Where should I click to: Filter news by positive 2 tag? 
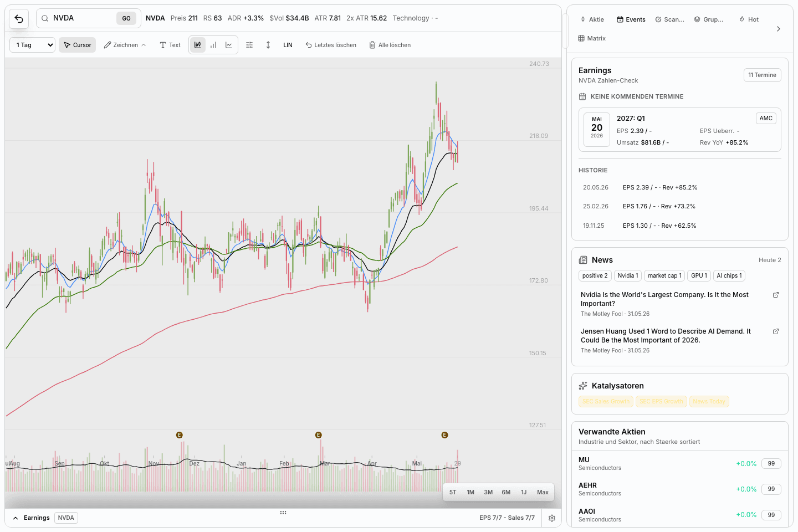[x=595, y=275]
